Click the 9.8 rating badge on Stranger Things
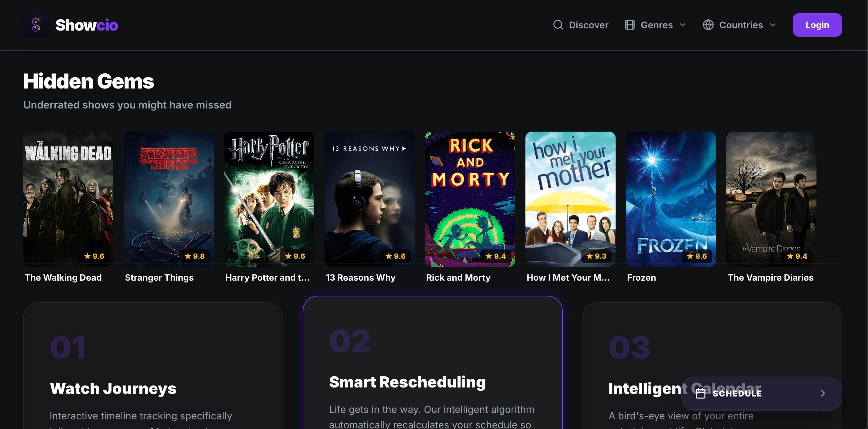The height and width of the screenshot is (429, 868). [x=194, y=256]
